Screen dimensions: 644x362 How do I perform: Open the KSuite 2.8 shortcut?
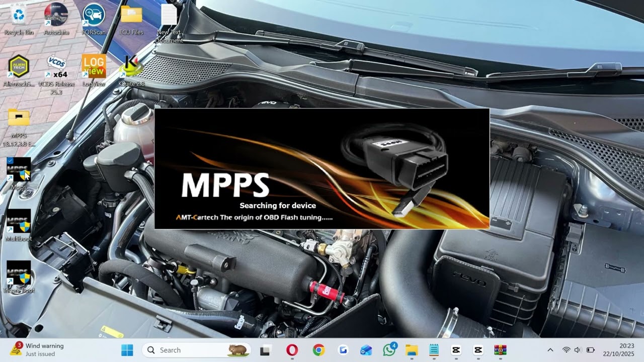click(x=131, y=71)
